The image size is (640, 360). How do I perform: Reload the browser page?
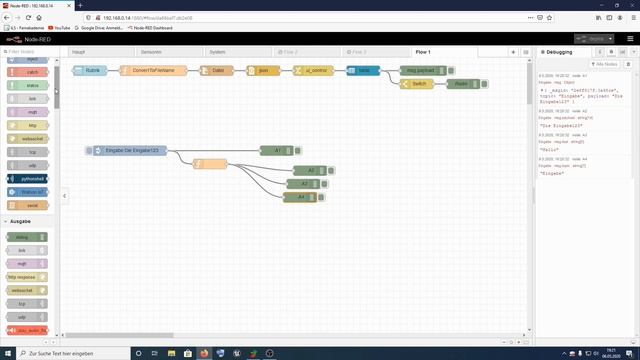[28, 18]
